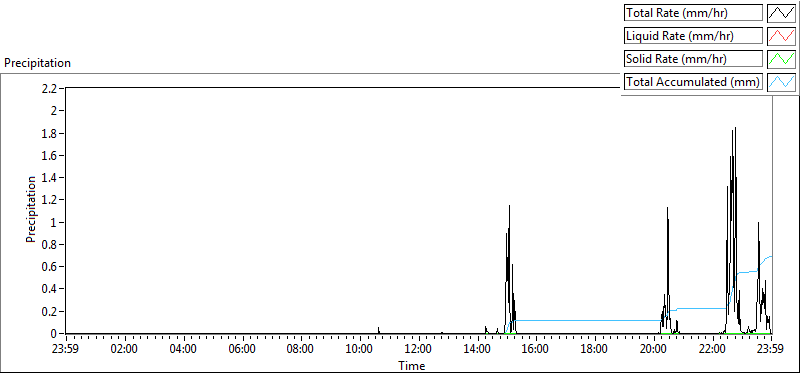Click the 20:00 x-axis time label
The image size is (800, 373).
point(654,350)
